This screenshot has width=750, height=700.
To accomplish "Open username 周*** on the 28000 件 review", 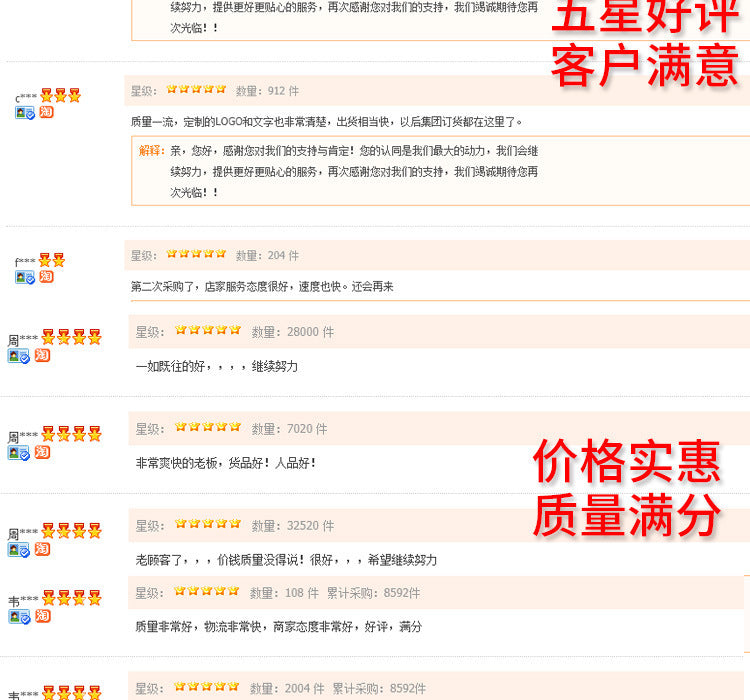I will coord(22,340).
